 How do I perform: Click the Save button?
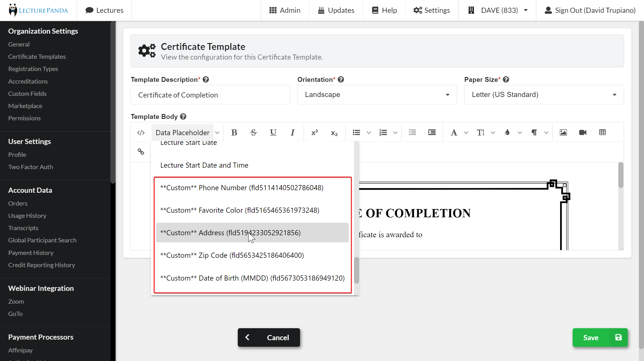click(600, 337)
